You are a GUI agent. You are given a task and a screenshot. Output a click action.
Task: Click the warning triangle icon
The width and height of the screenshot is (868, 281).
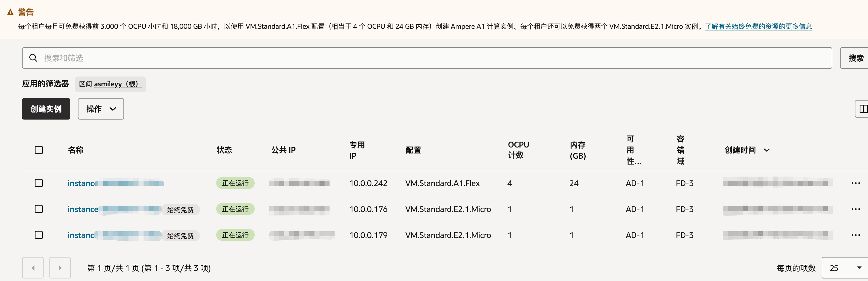click(x=10, y=12)
